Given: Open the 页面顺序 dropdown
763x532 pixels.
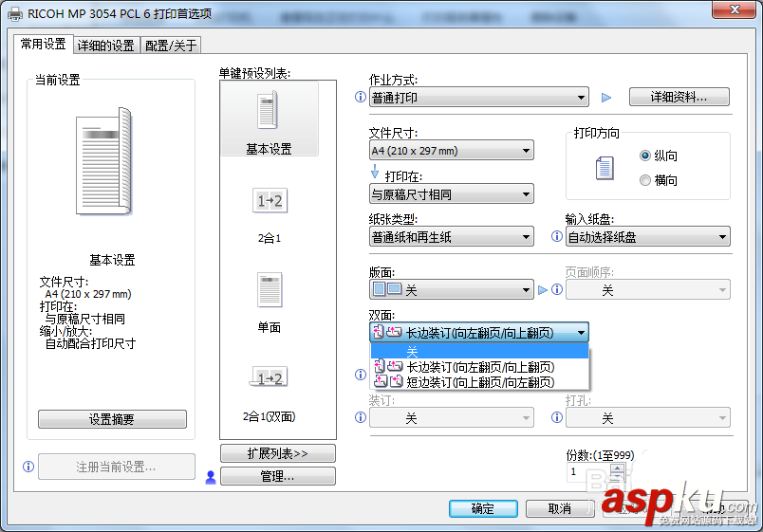Looking at the screenshot, I should pyautogui.click(x=647, y=289).
